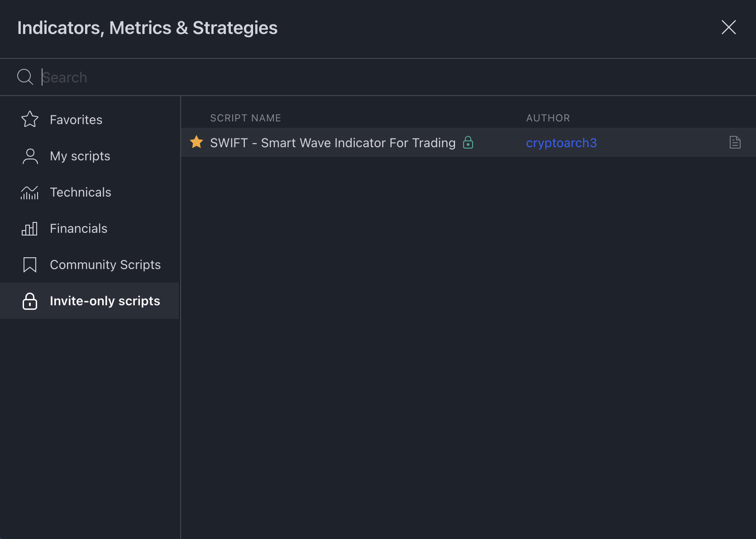
Task: Click the green unlocked padlock beside SWIFT
Action: coord(468,143)
